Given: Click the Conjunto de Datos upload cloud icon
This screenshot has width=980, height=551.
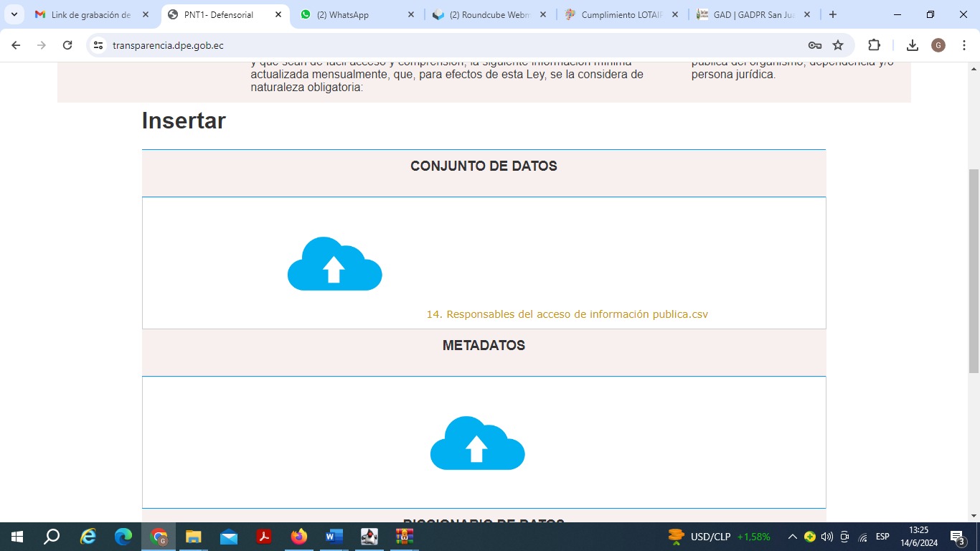Looking at the screenshot, I should (334, 264).
